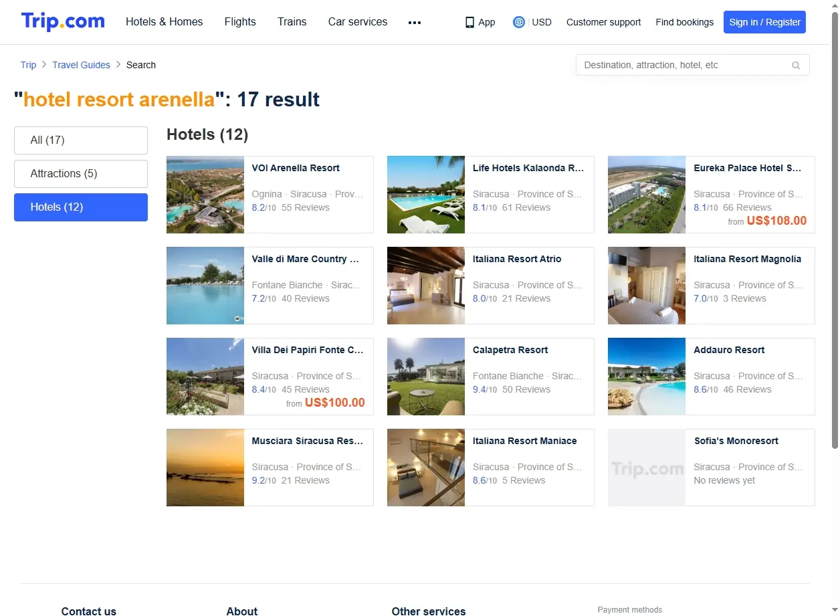
Task: Click 9.2/10 rating of Musciara Siracusa
Action: pyautogui.click(x=264, y=480)
